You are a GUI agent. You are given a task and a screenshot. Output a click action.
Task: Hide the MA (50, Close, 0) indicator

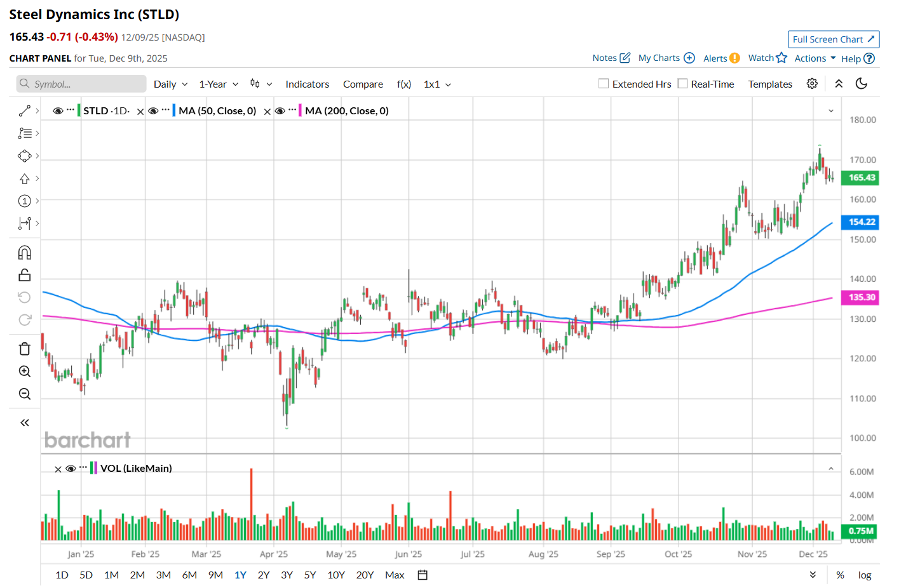pos(153,110)
